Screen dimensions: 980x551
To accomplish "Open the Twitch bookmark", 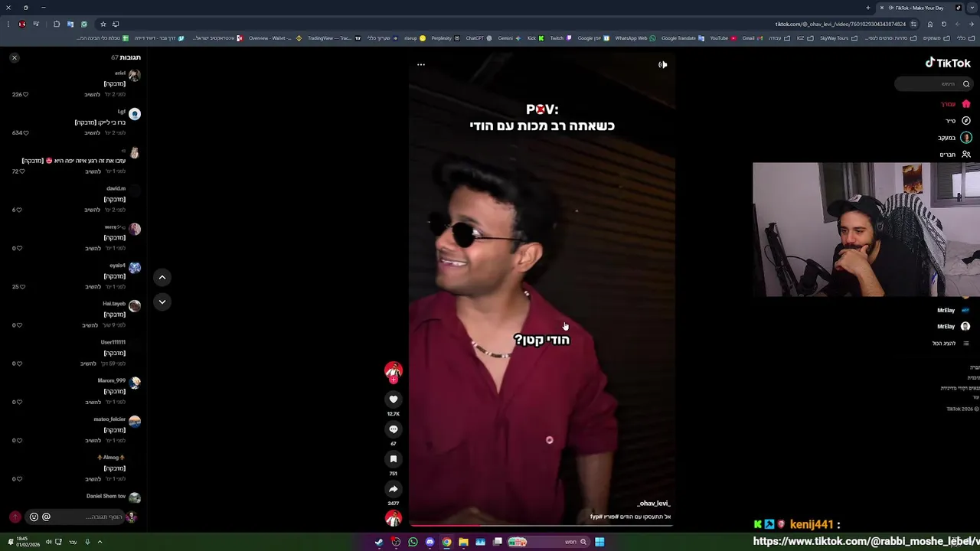I will coord(560,37).
